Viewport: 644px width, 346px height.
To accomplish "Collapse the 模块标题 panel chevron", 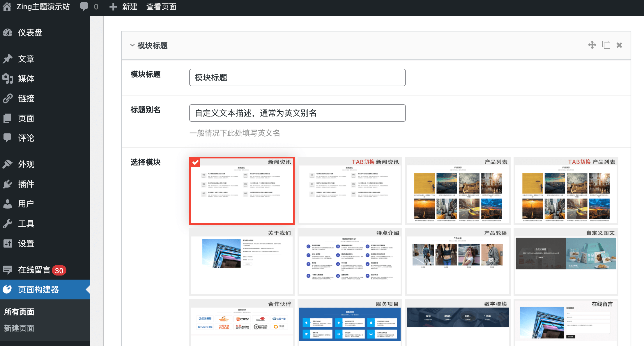I will [x=132, y=45].
